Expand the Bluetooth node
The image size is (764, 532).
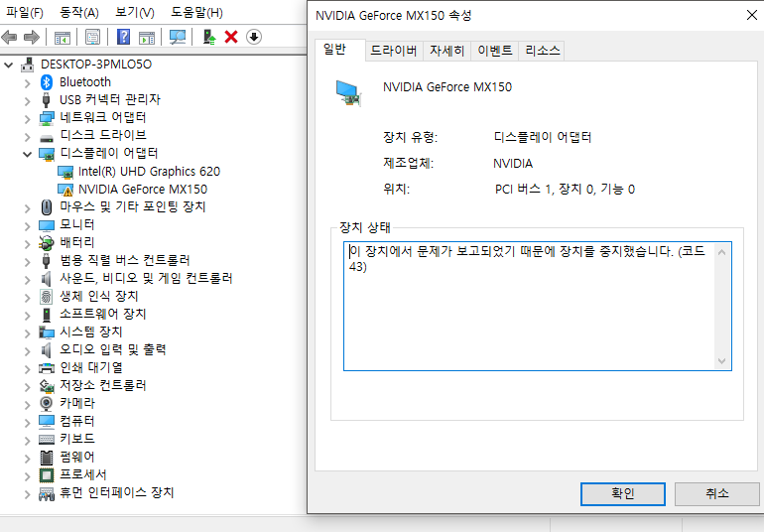click(x=28, y=83)
